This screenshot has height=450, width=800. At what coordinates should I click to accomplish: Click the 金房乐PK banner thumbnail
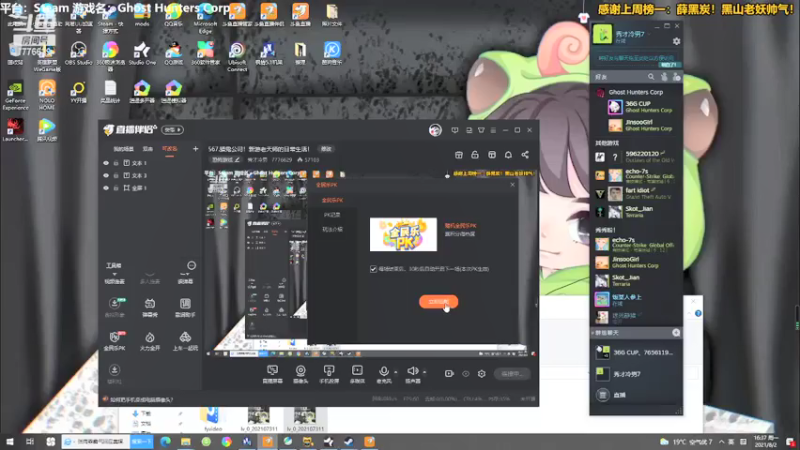403,235
